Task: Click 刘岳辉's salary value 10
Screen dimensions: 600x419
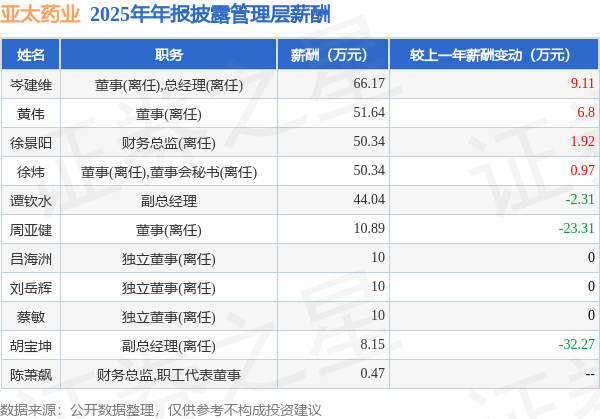Action: (x=378, y=286)
